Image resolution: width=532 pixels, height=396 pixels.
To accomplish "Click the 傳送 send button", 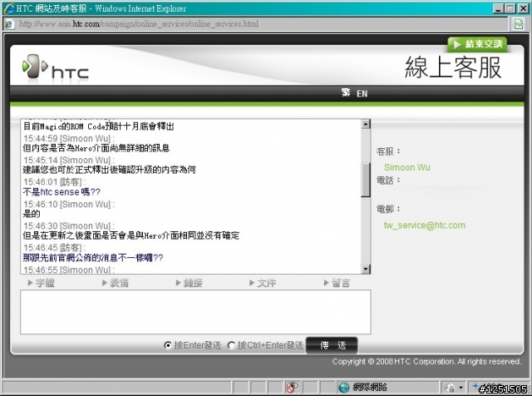I will [x=332, y=345].
